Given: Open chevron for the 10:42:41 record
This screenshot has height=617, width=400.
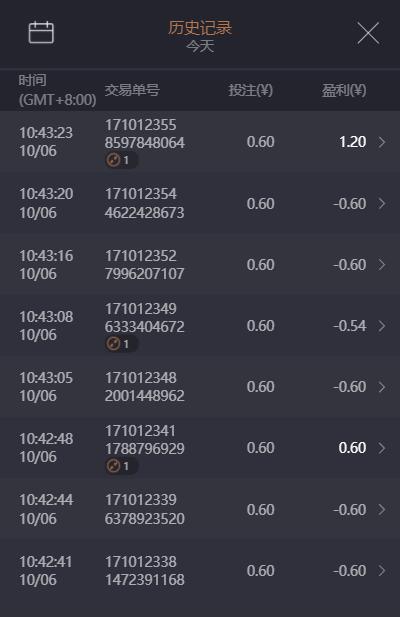Looking at the screenshot, I should click(382, 571).
